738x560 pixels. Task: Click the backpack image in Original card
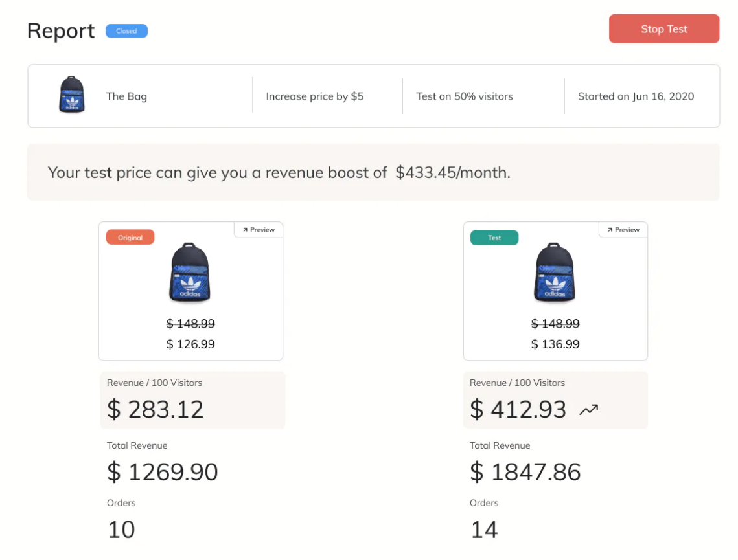[190, 272]
